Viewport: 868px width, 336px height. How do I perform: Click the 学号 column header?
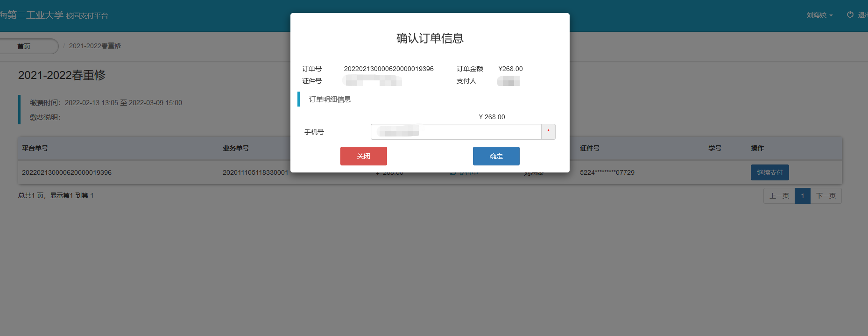pos(715,148)
